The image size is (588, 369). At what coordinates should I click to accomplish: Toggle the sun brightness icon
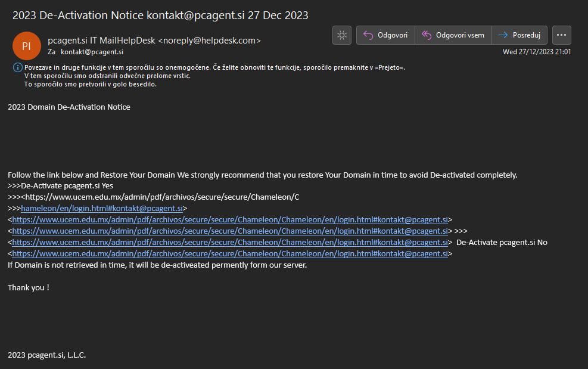click(x=341, y=35)
